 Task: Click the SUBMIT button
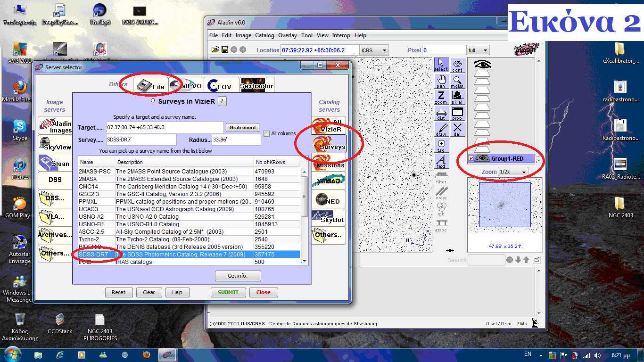pos(228,292)
